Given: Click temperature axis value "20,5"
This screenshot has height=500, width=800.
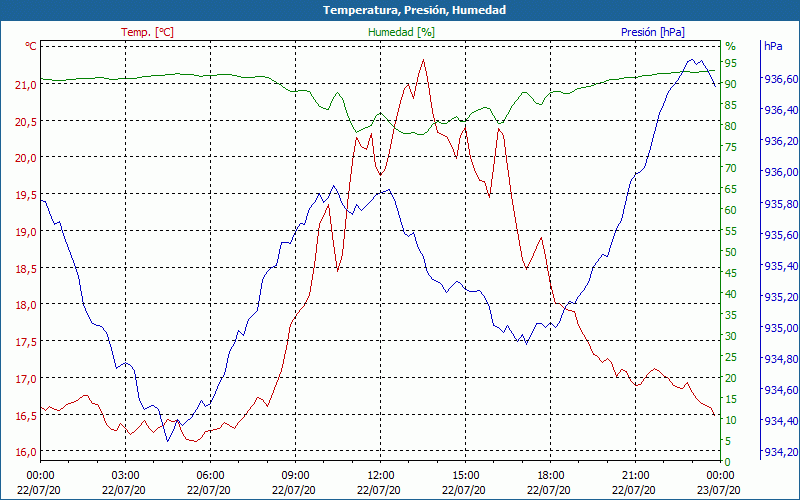Looking at the screenshot, I should [x=26, y=121].
